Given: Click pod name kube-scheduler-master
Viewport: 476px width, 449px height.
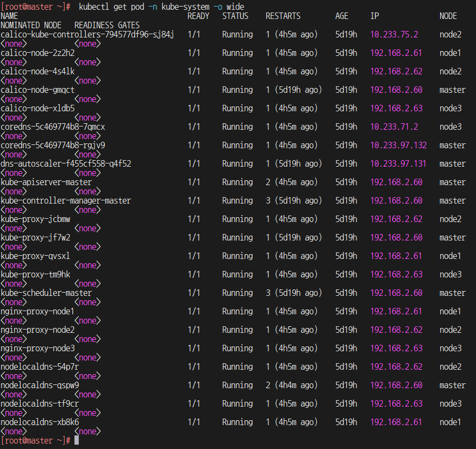Looking at the screenshot, I should 46,293.
